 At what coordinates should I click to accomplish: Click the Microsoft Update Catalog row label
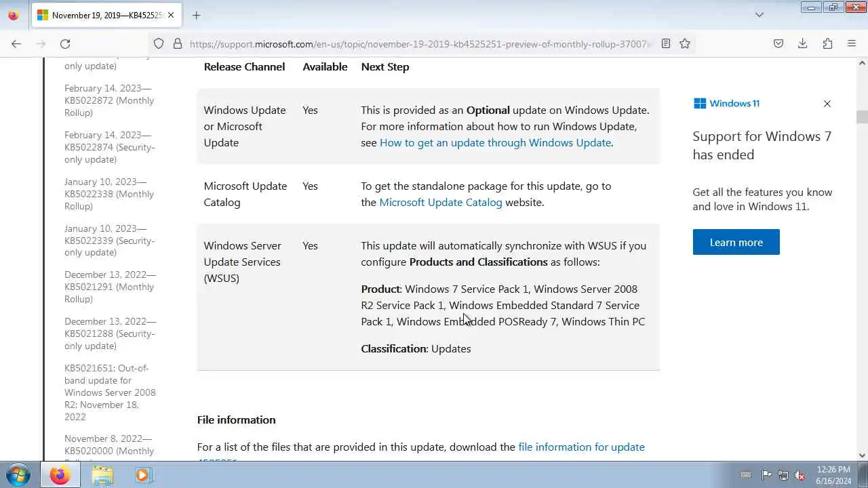(245, 194)
